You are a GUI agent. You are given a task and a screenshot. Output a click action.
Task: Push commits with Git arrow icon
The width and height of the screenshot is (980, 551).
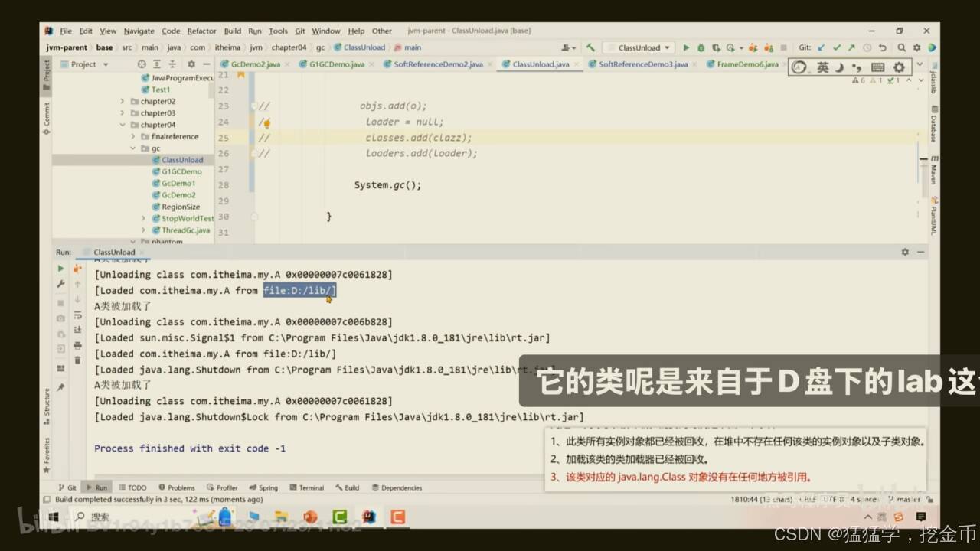851,47
